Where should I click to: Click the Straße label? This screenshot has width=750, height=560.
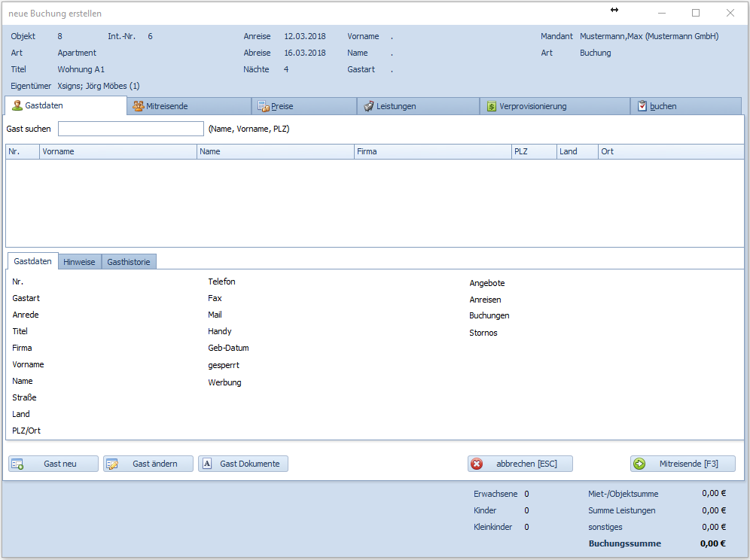click(24, 397)
